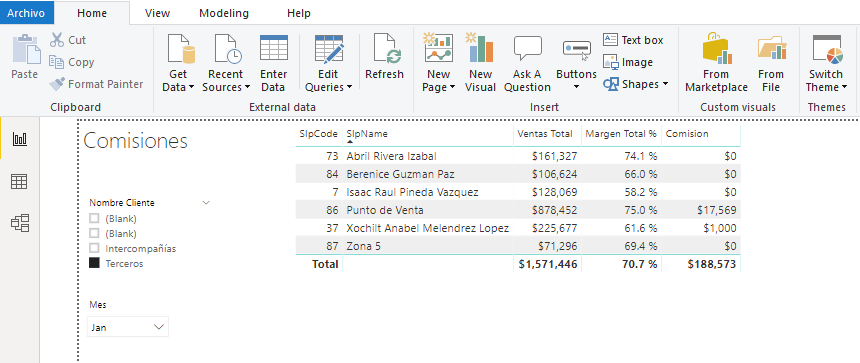Open the Recent Sources dropdown arrow

[x=247, y=87]
